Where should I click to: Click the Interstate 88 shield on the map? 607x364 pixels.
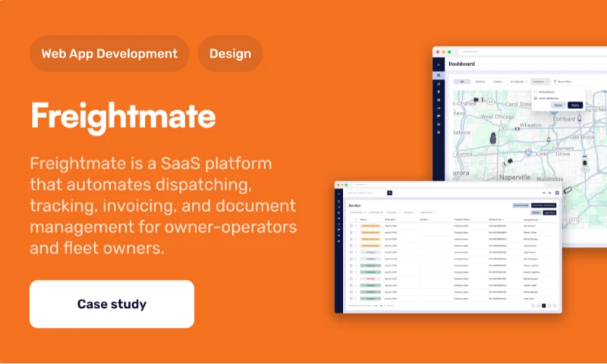click(x=528, y=152)
